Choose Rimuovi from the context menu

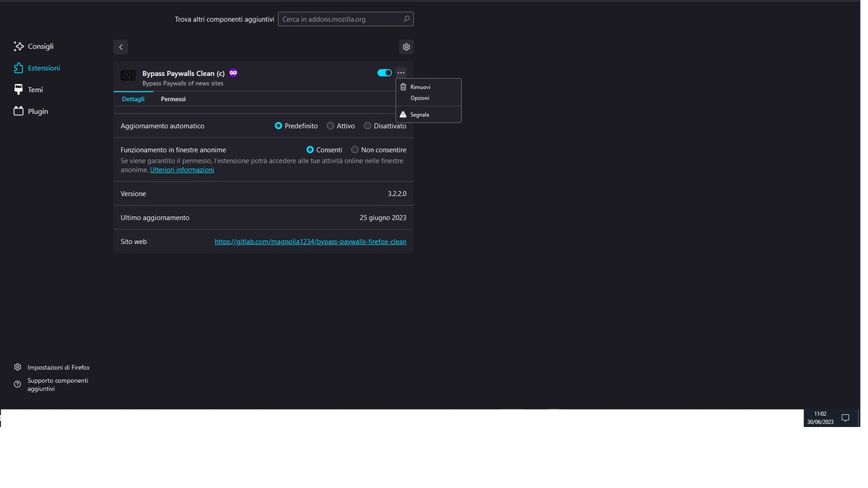click(429, 87)
